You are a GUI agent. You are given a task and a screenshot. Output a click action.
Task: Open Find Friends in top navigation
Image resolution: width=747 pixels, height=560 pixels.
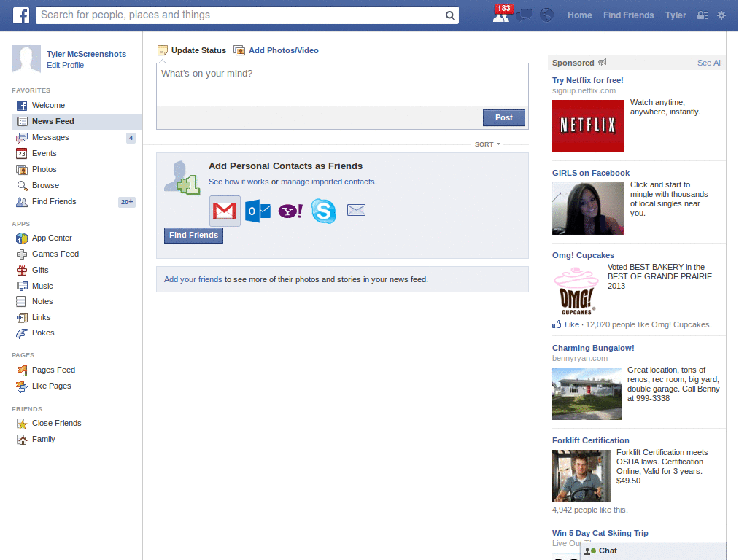(x=628, y=15)
